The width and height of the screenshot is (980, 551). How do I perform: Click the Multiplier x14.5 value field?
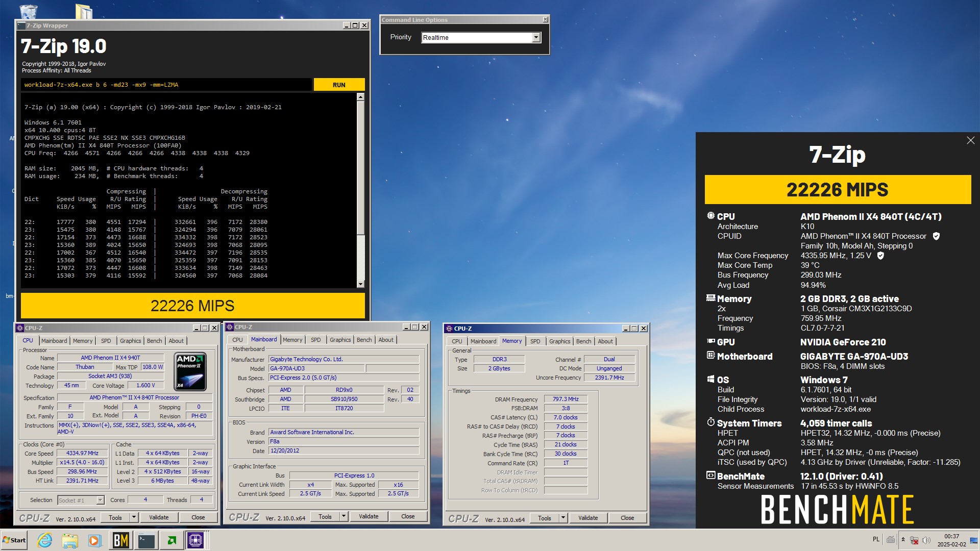click(x=83, y=462)
